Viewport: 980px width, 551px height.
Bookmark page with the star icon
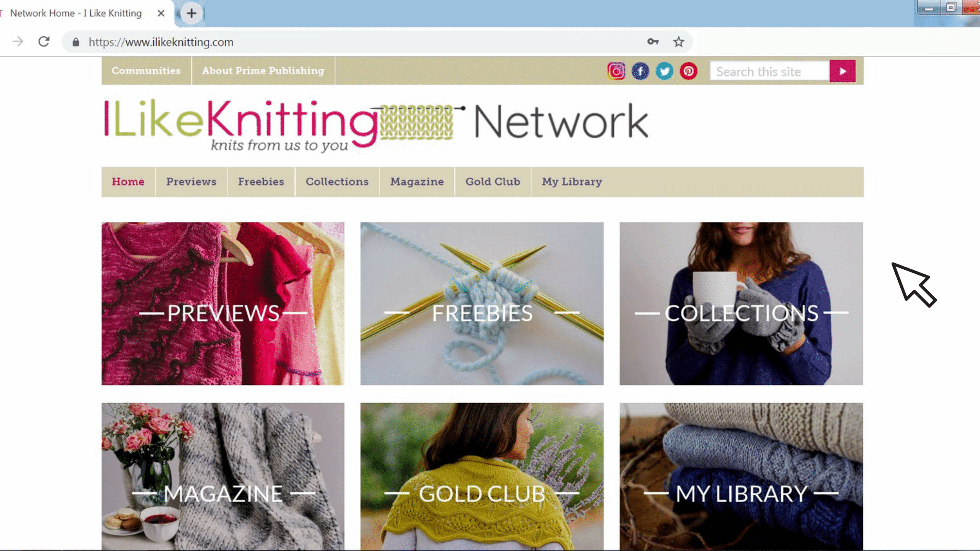click(x=678, y=42)
